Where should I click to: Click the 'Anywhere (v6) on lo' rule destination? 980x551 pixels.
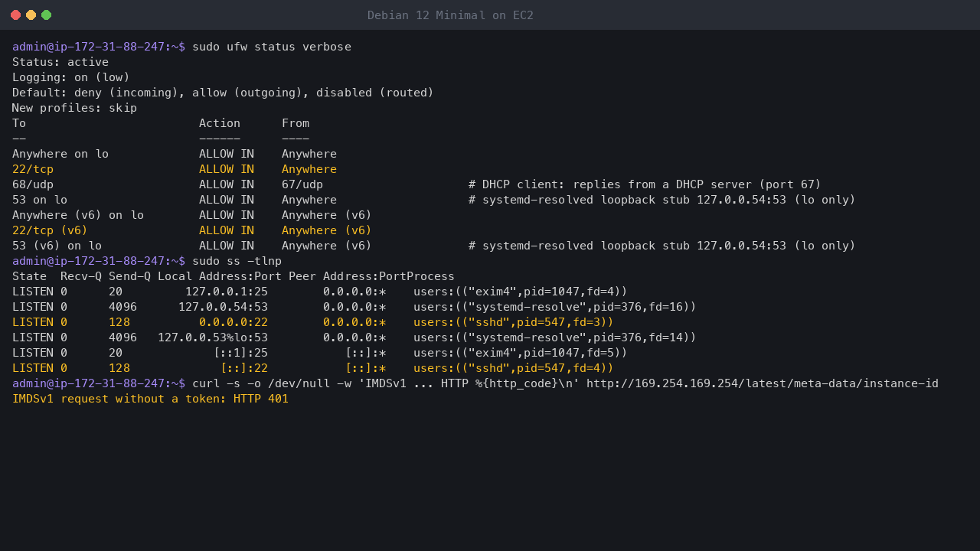point(78,215)
